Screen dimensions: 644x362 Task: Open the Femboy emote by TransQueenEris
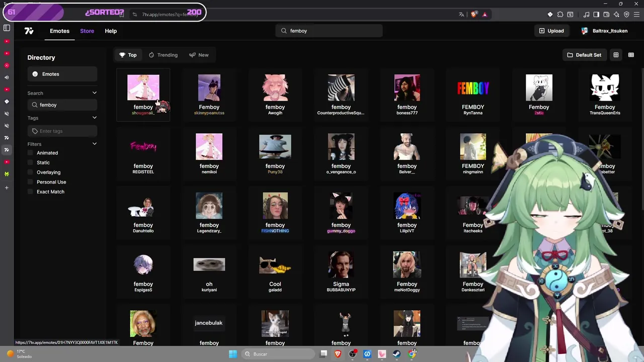[605, 95]
